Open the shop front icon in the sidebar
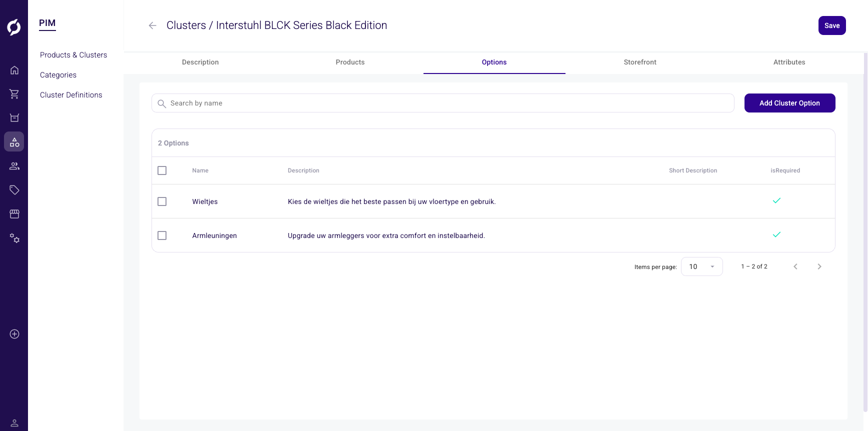Image resolution: width=868 pixels, height=431 pixels. click(x=14, y=214)
